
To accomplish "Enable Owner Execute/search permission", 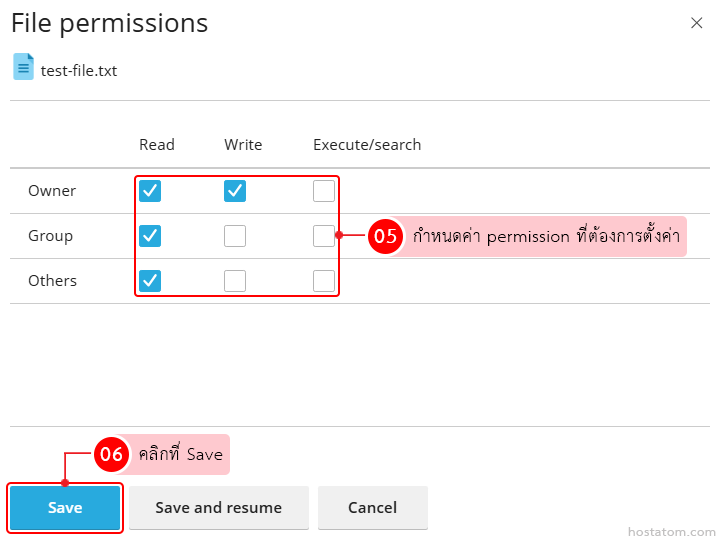I will tap(323, 190).
